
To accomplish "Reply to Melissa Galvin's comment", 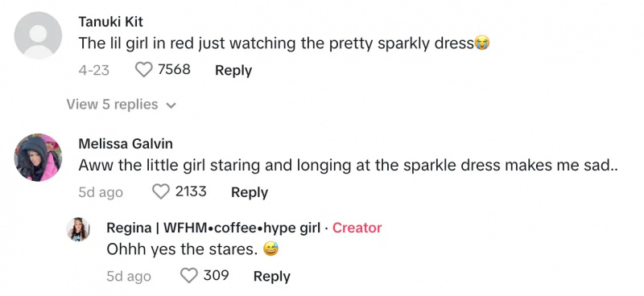I will [250, 192].
